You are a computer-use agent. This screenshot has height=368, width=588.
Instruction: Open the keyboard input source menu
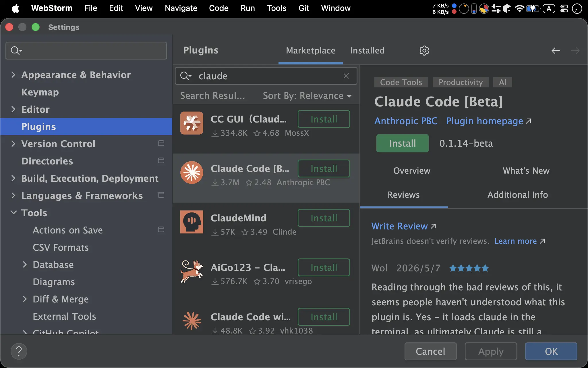549,8
